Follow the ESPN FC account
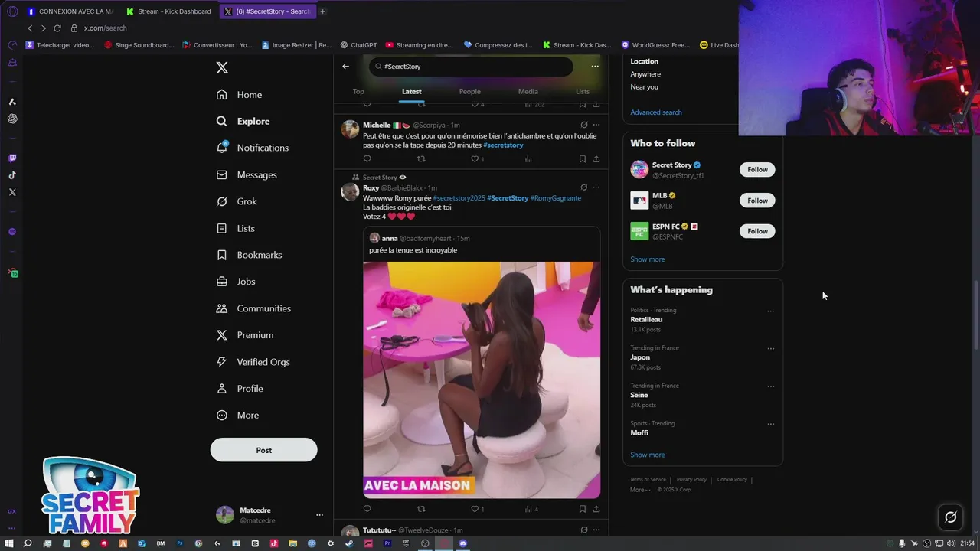The width and height of the screenshot is (980, 551). (757, 231)
